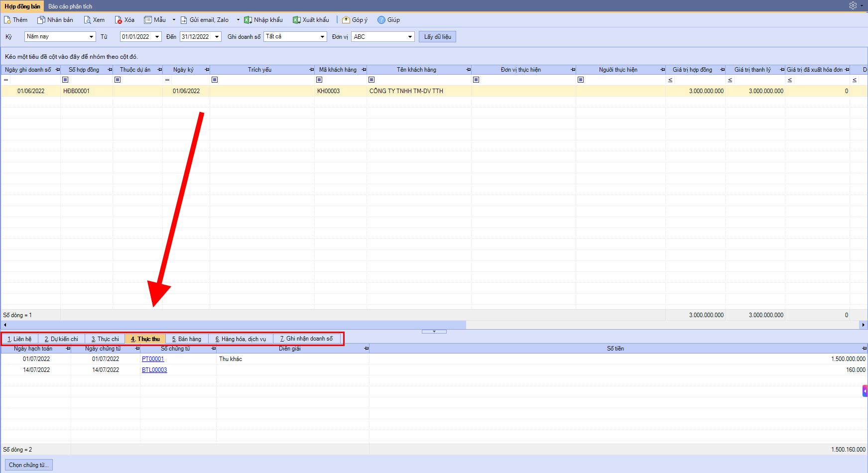Click the Mẫu template icon
The image size is (868, 473).
(148, 20)
